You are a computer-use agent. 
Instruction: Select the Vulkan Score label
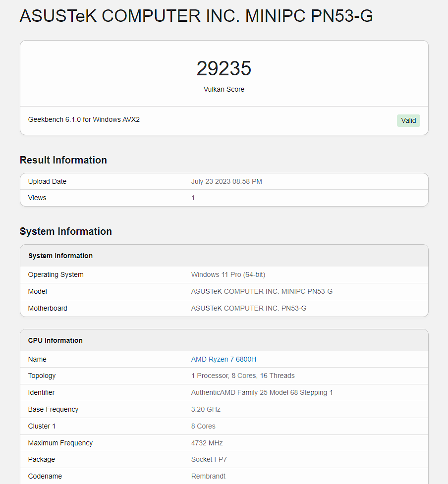tap(224, 89)
